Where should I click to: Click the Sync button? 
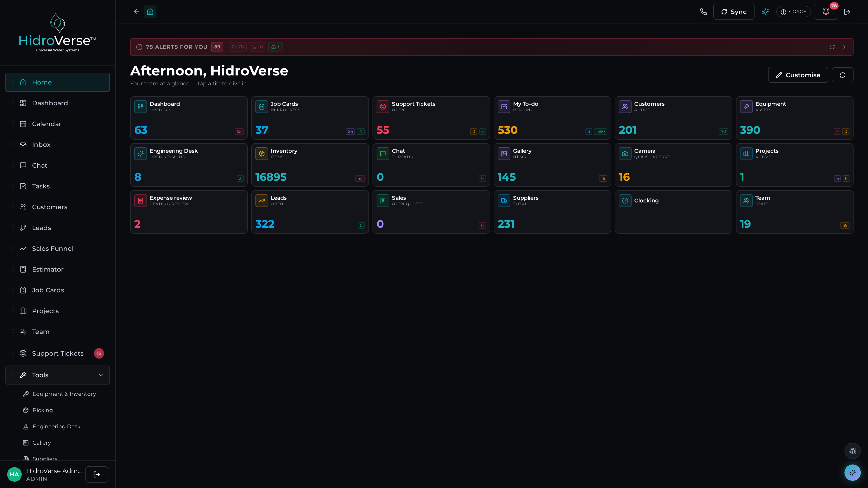tap(734, 12)
